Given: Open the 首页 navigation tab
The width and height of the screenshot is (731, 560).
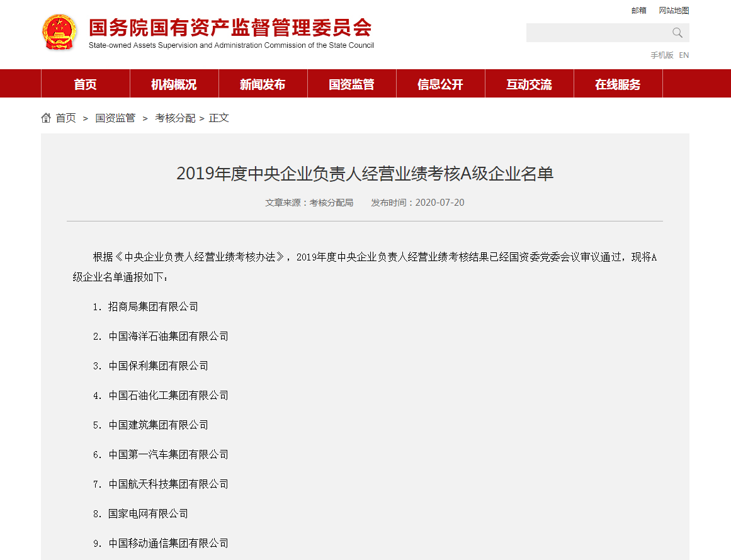Looking at the screenshot, I should pos(85,84).
